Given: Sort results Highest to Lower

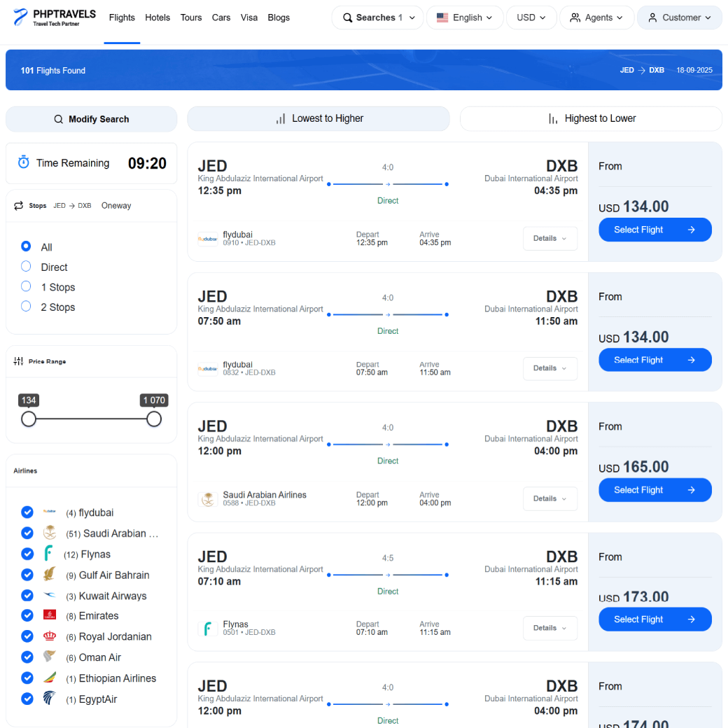Looking at the screenshot, I should (591, 119).
